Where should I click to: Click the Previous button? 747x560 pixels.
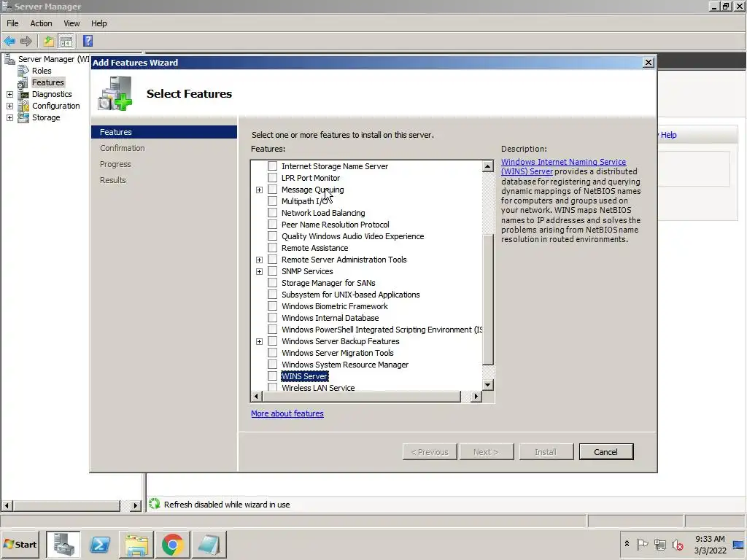click(x=430, y=452)
